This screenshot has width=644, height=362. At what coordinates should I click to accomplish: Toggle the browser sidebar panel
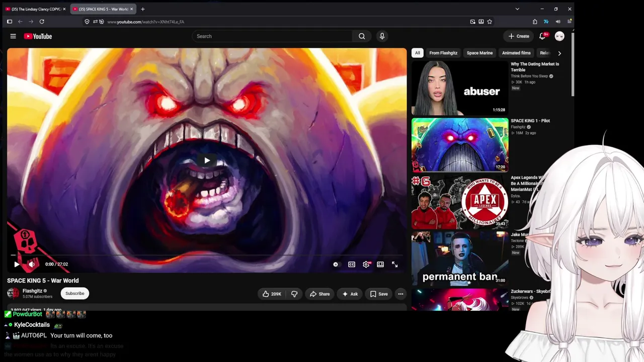point(9,22)
